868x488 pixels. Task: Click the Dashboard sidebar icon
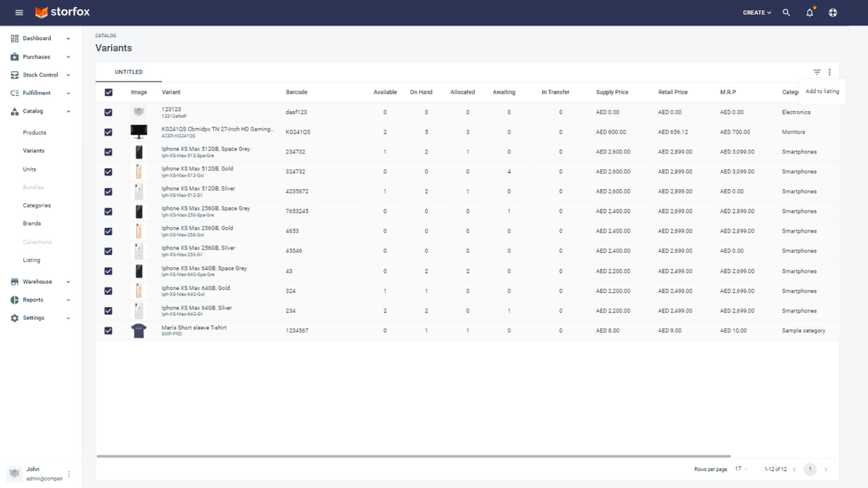click(15, 39)
